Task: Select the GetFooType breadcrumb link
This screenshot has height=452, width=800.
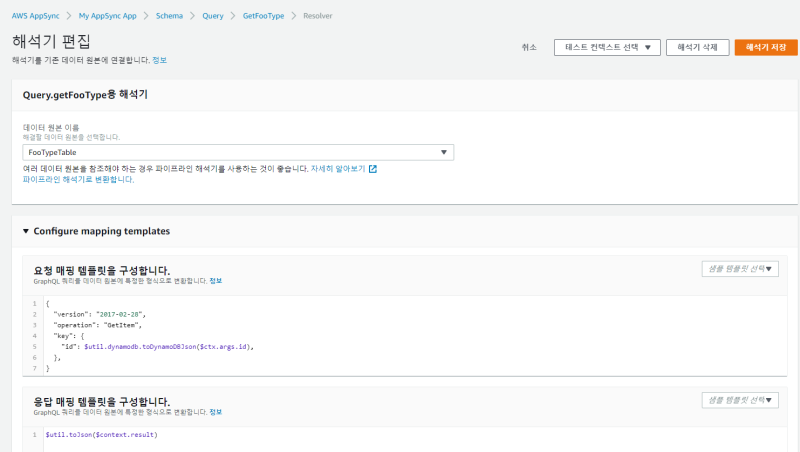Action: [262, 17]
